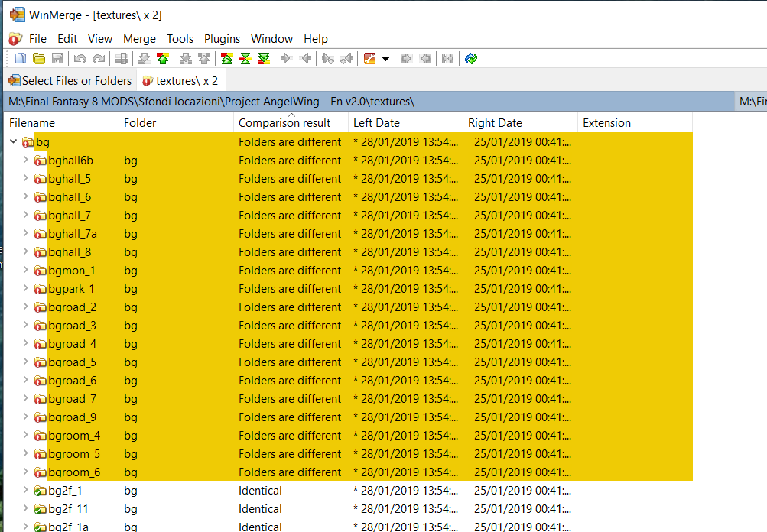Open the Window menu
The height and width of the screenshot is (532, 767).
(x=272, y=39)
